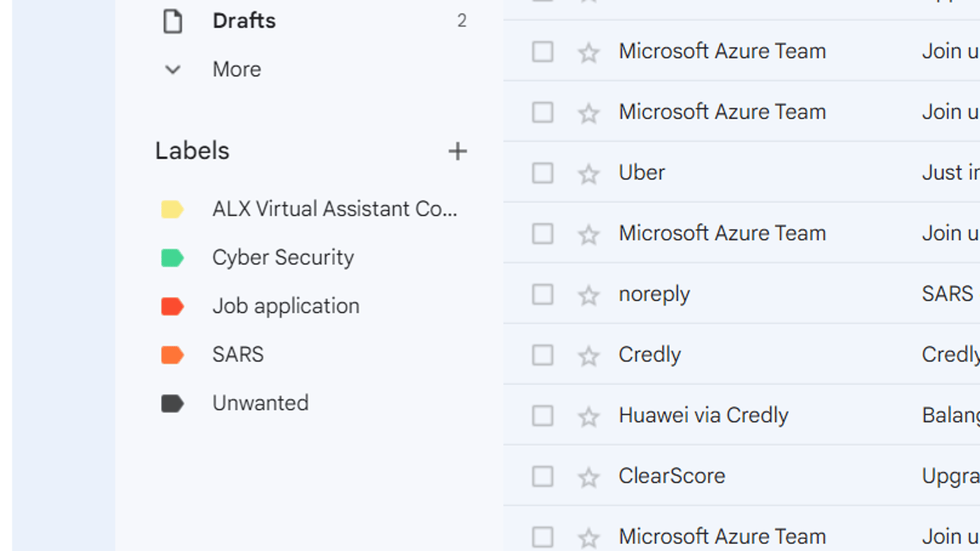Screen dimensions: 980x551
Task: Open the Job application label
Action: coord(286,306)
